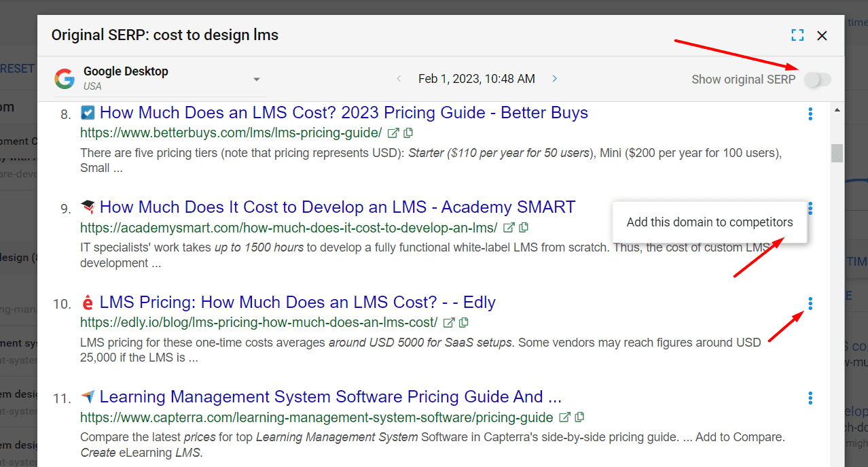Click the Academy SMART graduation cap favicon

tap(87, 207)
